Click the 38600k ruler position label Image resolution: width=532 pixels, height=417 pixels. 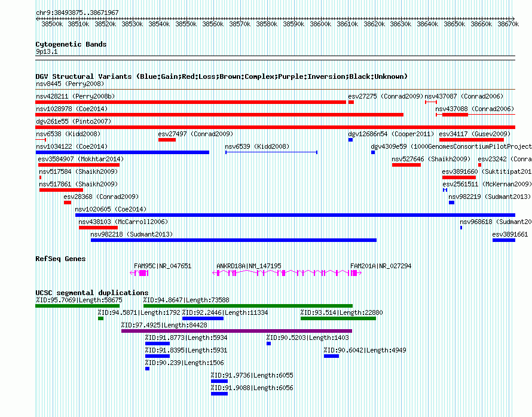point(320,24)
